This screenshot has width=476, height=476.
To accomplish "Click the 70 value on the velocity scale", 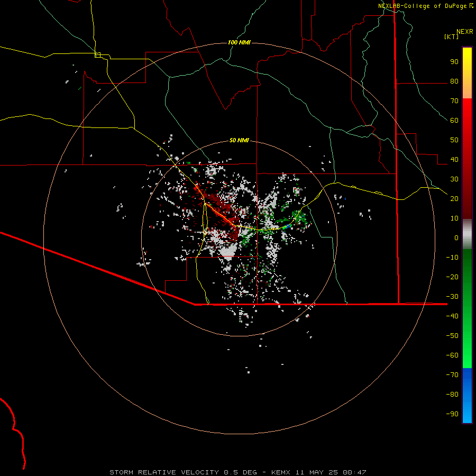I will coord(454,101).
